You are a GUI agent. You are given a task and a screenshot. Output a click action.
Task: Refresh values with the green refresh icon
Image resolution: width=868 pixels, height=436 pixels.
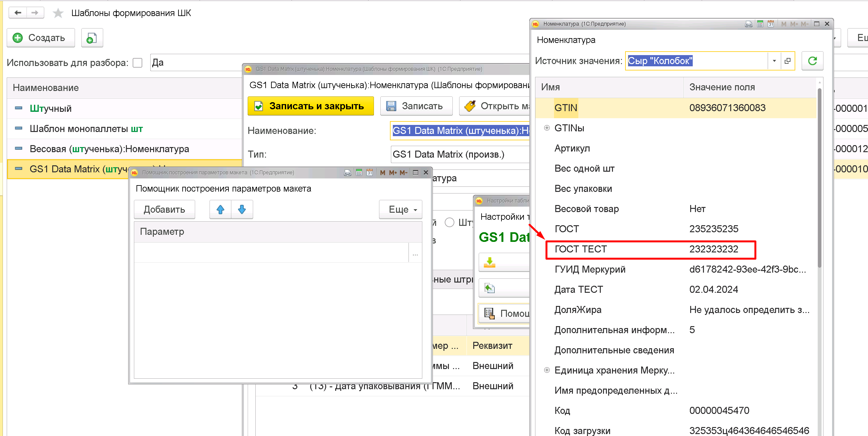click(812, 61)
